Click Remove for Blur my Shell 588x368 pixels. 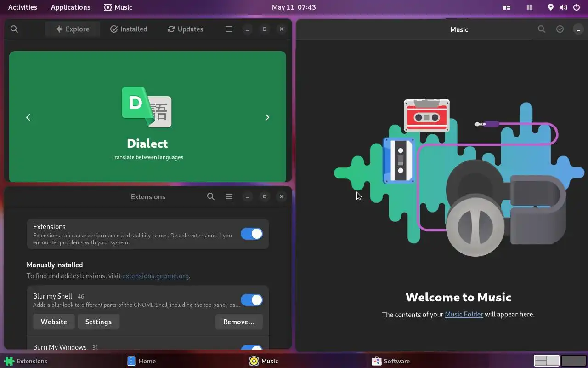[x=239, y=322]
